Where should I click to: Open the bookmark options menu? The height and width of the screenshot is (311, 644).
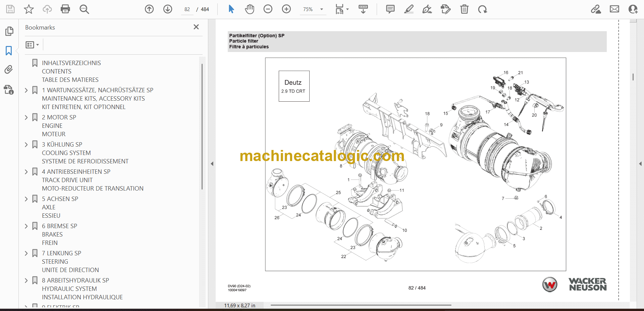point(32,45)
